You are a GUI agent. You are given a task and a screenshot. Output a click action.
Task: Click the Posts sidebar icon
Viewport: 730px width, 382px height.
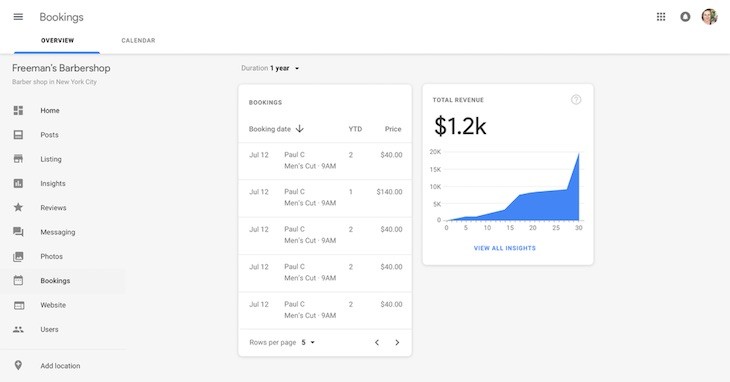coord(18,135)
